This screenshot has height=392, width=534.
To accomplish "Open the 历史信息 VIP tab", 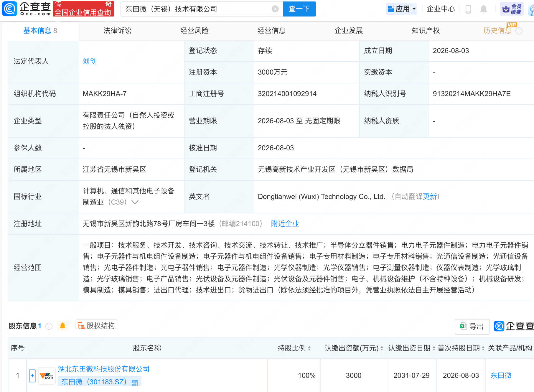I will point(497,31).
